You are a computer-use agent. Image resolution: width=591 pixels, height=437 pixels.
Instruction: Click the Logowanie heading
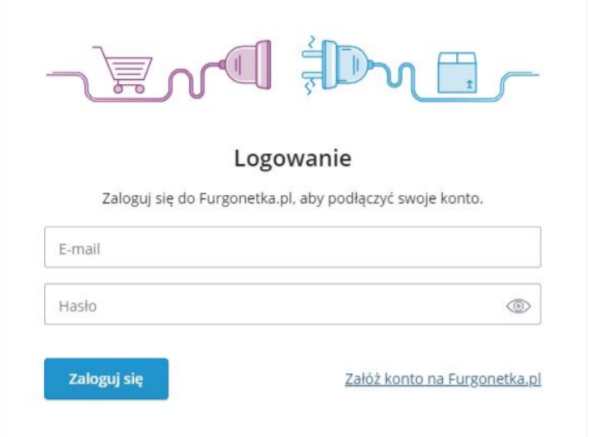click(x=293, y=158)
